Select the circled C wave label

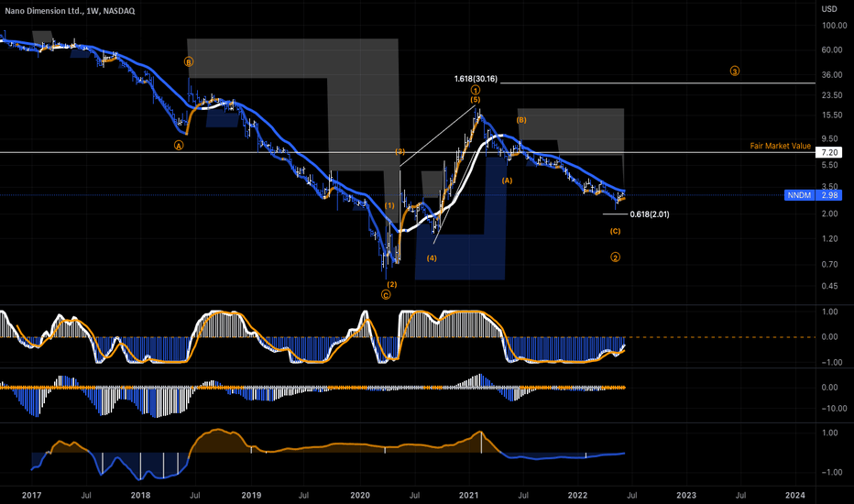pos(386,295)
